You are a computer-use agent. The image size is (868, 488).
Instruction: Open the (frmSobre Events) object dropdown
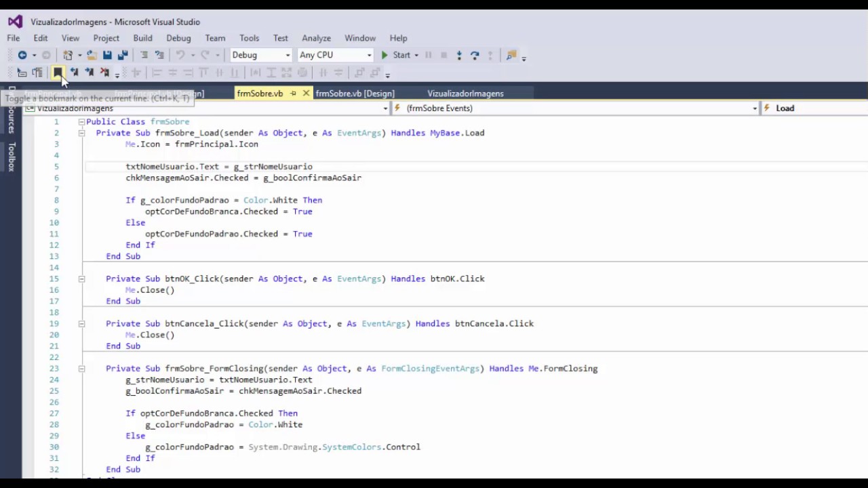(x=576, y=108)
